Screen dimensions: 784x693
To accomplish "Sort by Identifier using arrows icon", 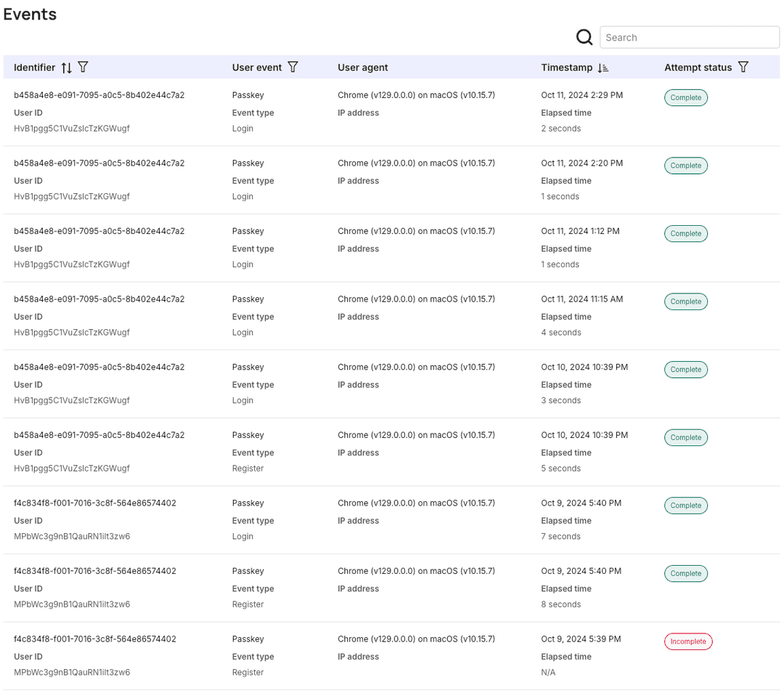I will click(x=66, y=68).
